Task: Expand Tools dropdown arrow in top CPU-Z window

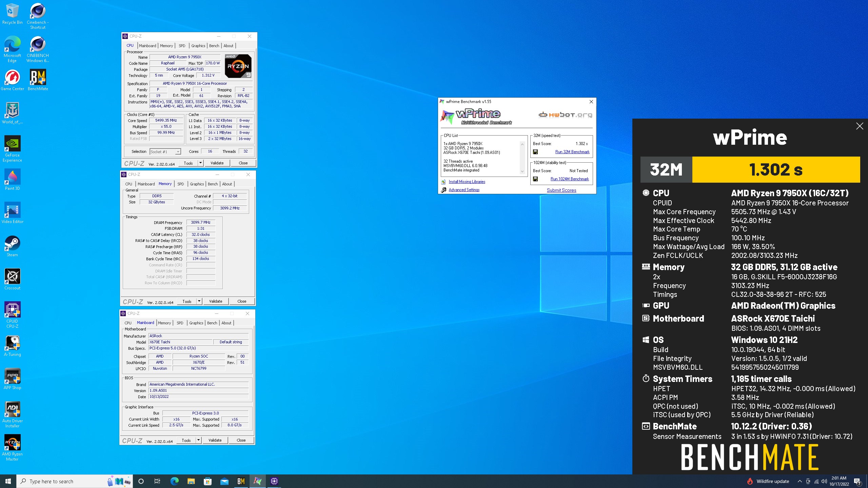Action: 200,163
